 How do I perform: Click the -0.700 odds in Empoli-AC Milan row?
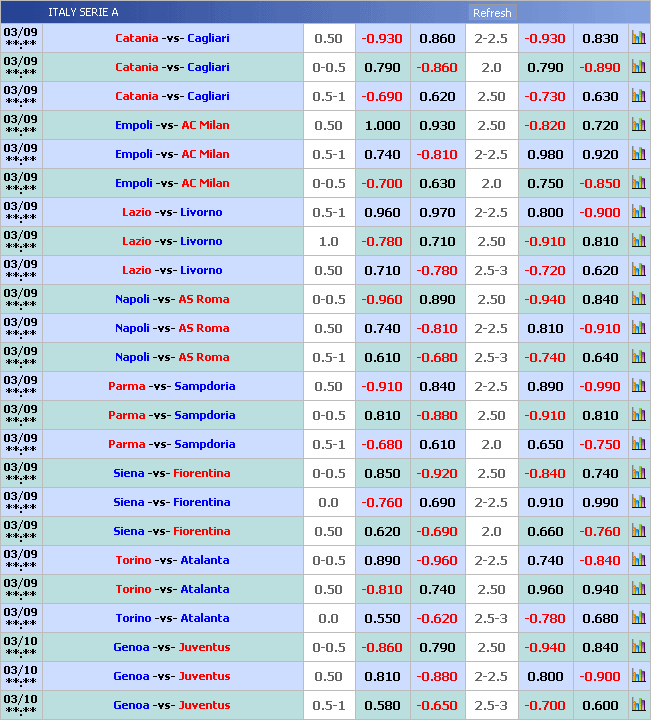pos(382,183)
